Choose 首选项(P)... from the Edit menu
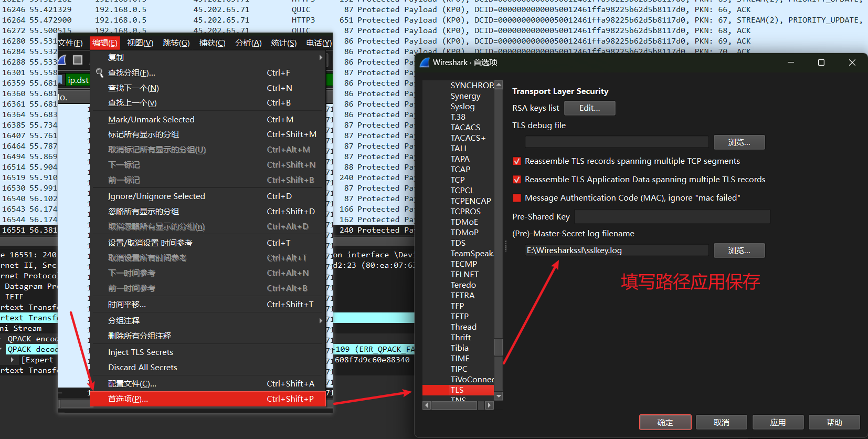868x439 pixels. click(208, 399)
